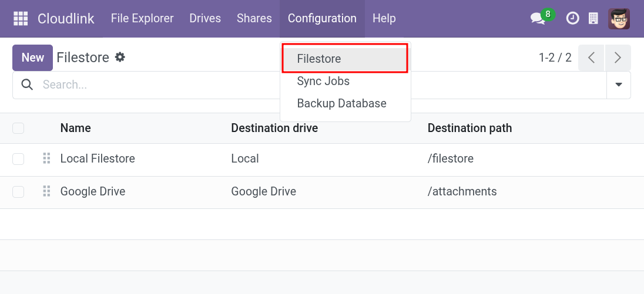The width and height of the screenshot is (644, 294).
Task: Open the chat messages icon
Action: (x=538, y=19)
